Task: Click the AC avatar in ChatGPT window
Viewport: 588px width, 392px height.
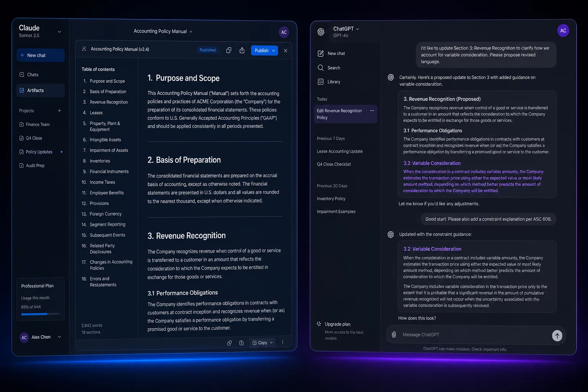Action: point(563,31)
